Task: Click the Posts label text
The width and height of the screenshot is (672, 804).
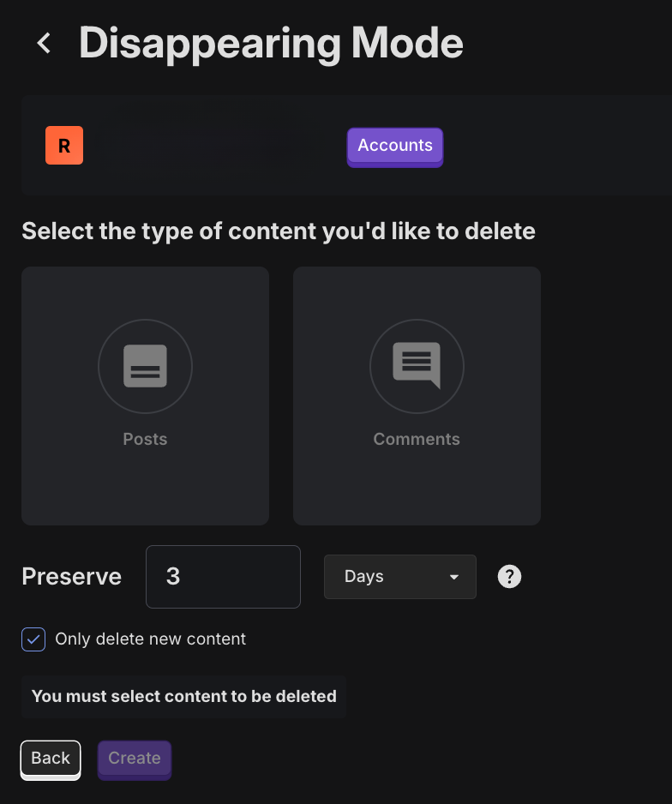Action: tap(145, 439)
